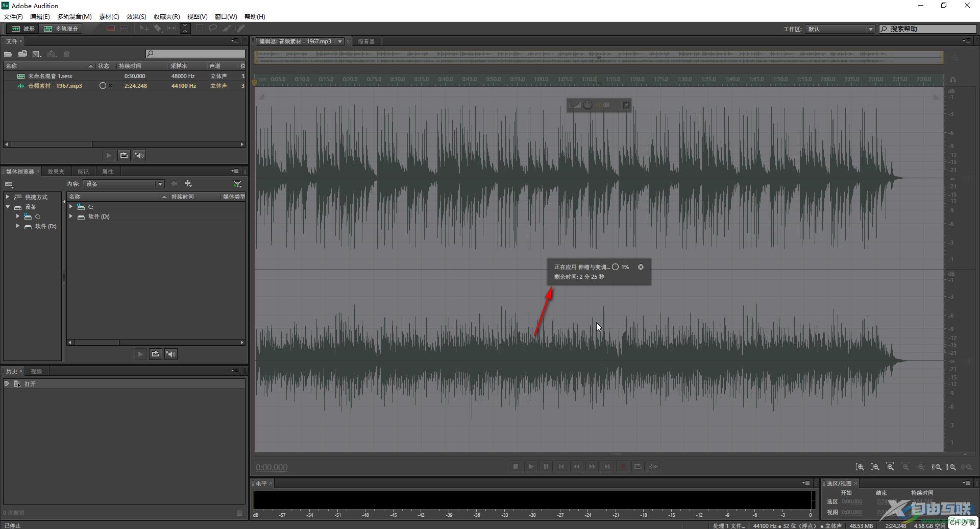This screenshot has height=529, width=980.
Task: Click Zoom Out Amplitude icon
Action: (x=875, y=467)
